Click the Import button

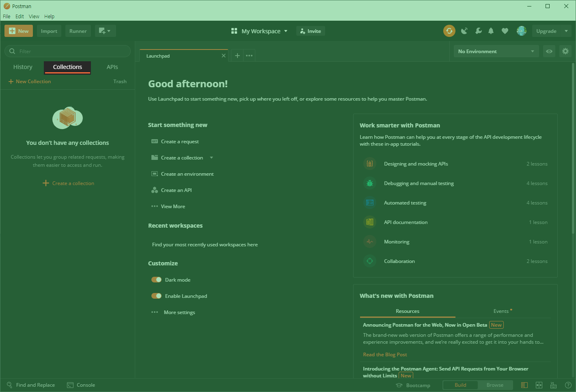49,31
